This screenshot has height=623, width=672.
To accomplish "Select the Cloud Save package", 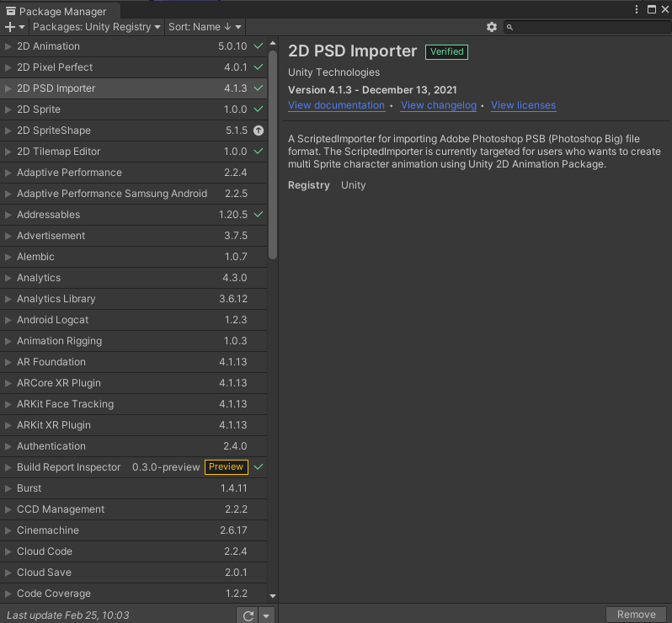I will (133, 572).
